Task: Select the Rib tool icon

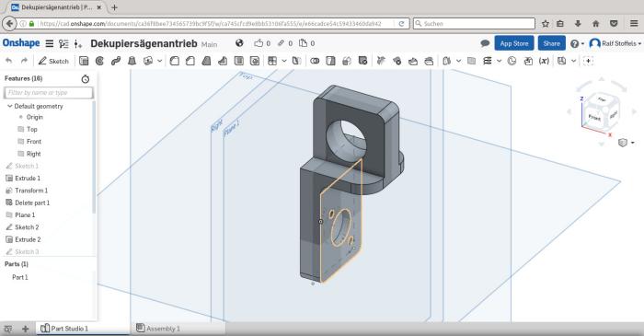Action: pos(223,61)
